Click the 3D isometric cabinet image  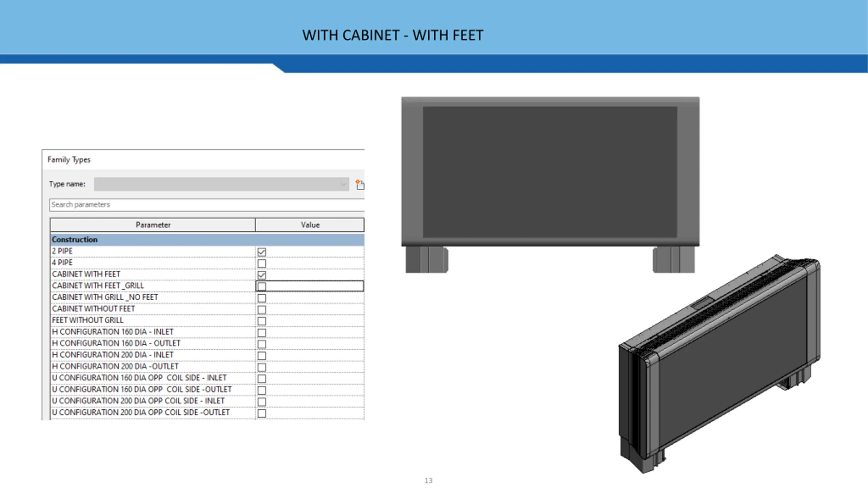point(719,364)
